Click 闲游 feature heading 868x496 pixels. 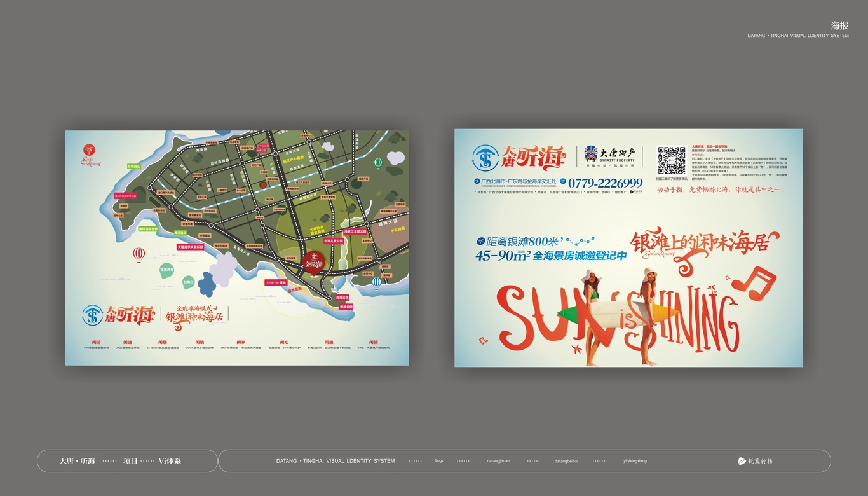pyautogui.click(x=97, y=342)
